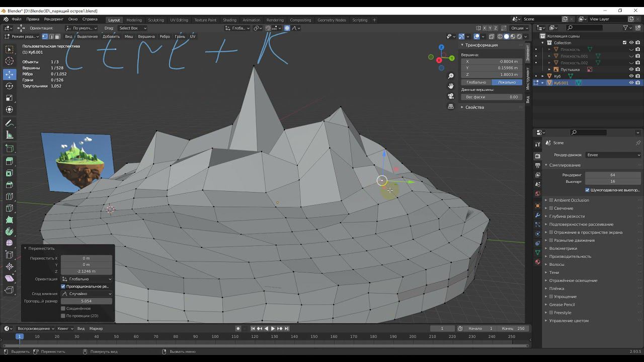Click the Глобально button in Трансформация
644x362 pixels.
(476, 82)
